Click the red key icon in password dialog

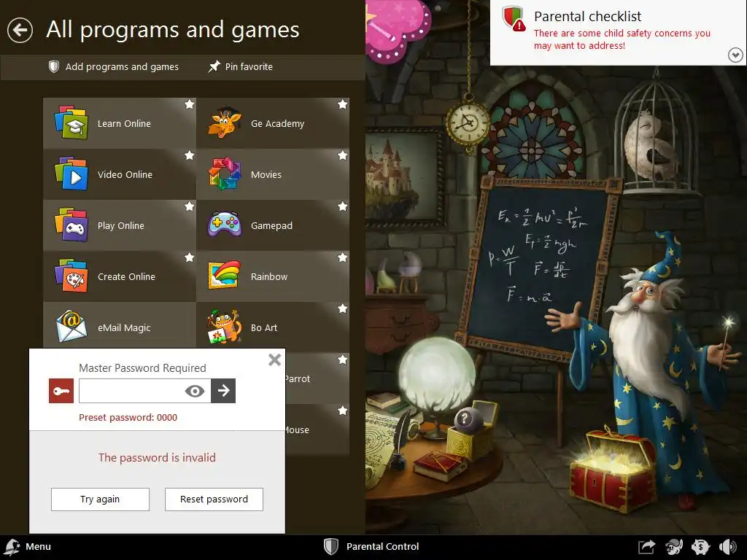[61, 391]
